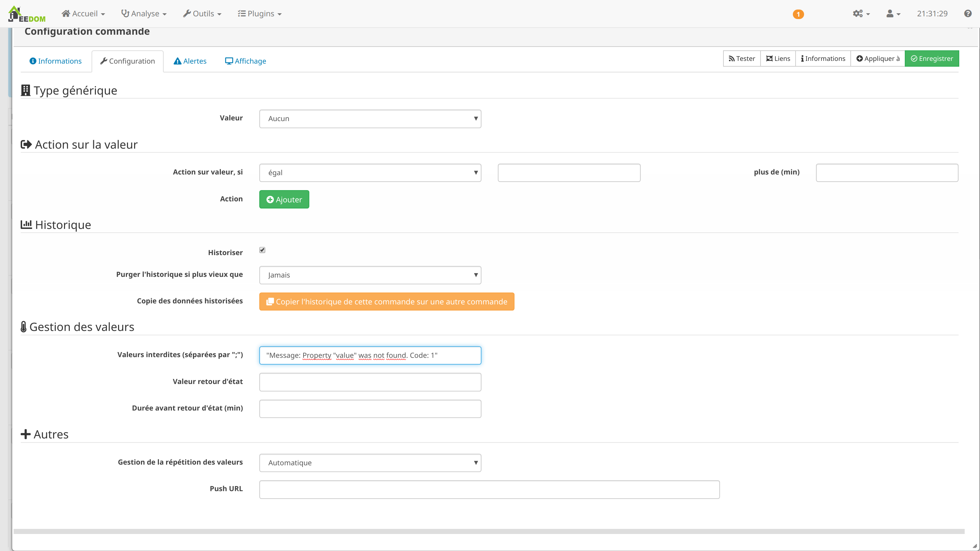Image resolution: width=980 pixels, height=551 pixels.
Task: Click the Valeurs interdites input field
Action: click(x=370, y=354)
